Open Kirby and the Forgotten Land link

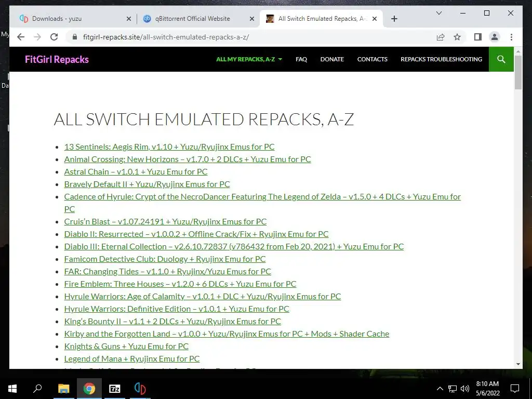click(227, 334)
